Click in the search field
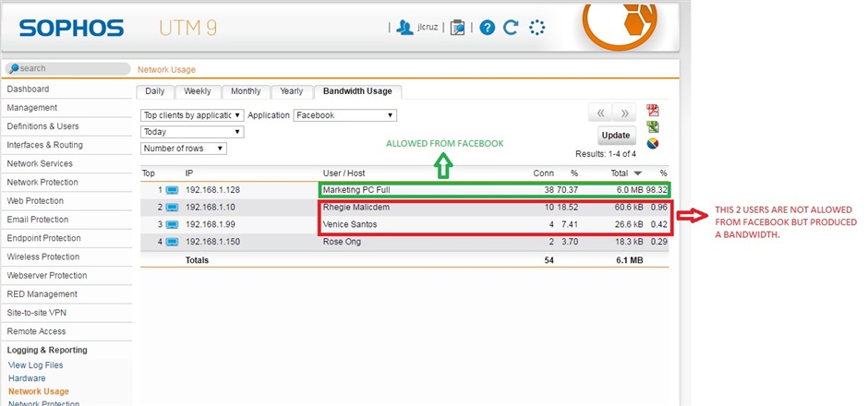The image size is (868, 406). pyautogui.click(x=67, y=68)
